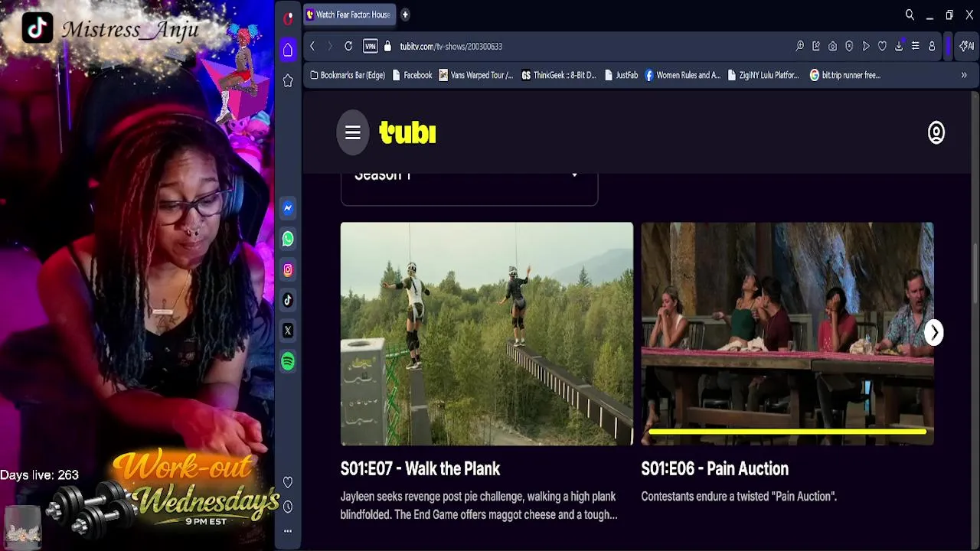Take a snapshot with the camera icon
The width and height of the screenshot is (980, 551).
(833, 46)
